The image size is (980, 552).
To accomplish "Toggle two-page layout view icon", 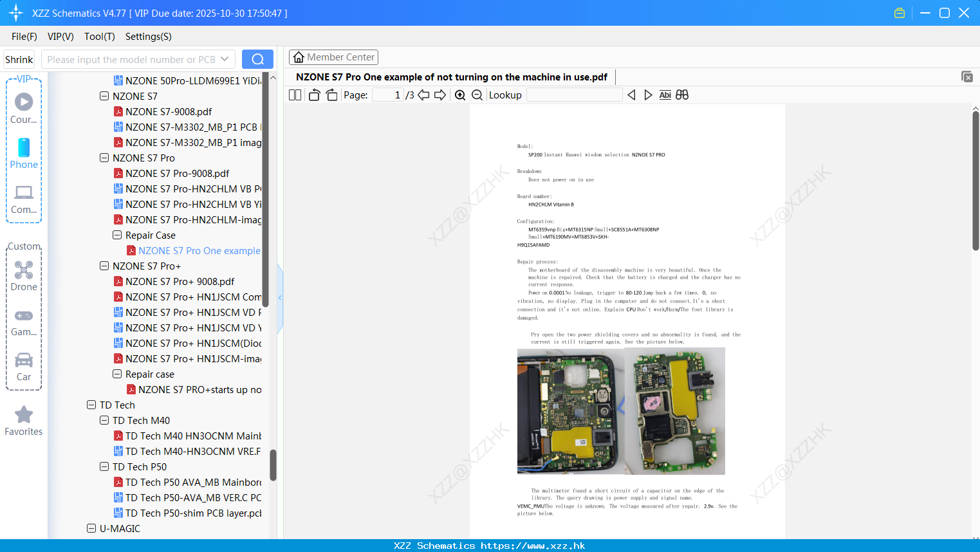I will (x=295, y=95).
